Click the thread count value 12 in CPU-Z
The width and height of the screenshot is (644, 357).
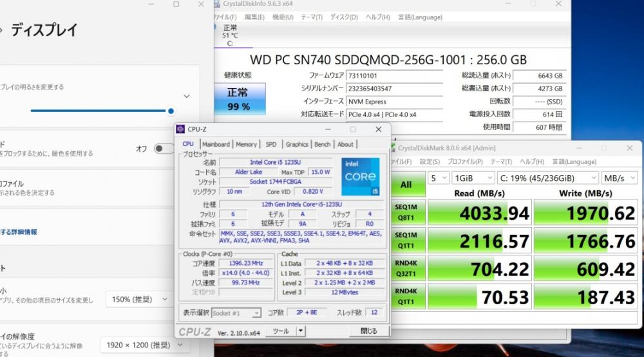click(374, 312)
